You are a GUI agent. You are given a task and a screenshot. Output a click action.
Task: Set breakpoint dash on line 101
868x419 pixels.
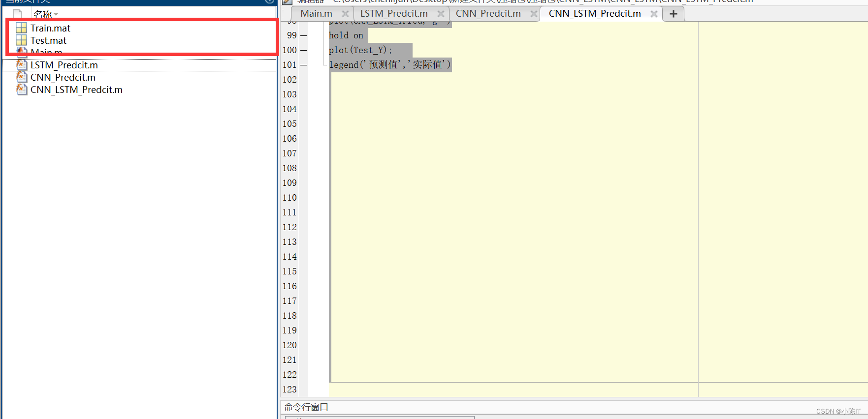[304, 65]
